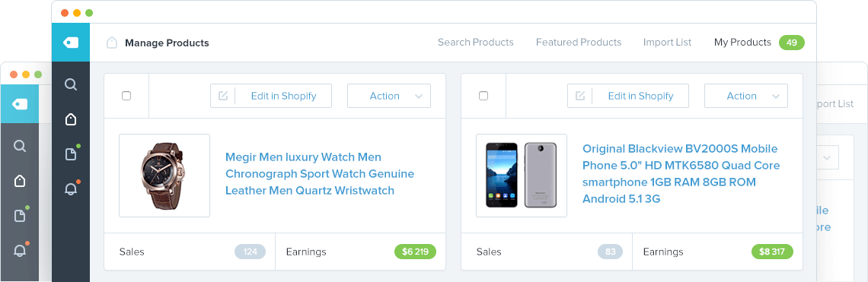Open notifications bell in front sidebar

[72, 188]
